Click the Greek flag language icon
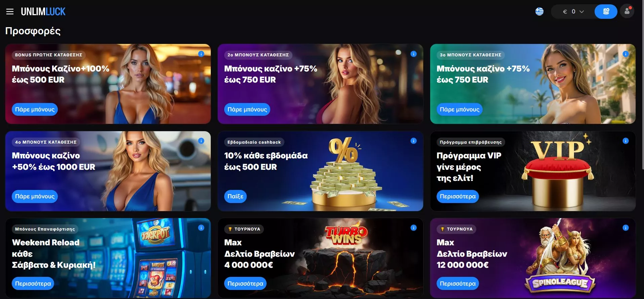644x299 pixels. 539,11
